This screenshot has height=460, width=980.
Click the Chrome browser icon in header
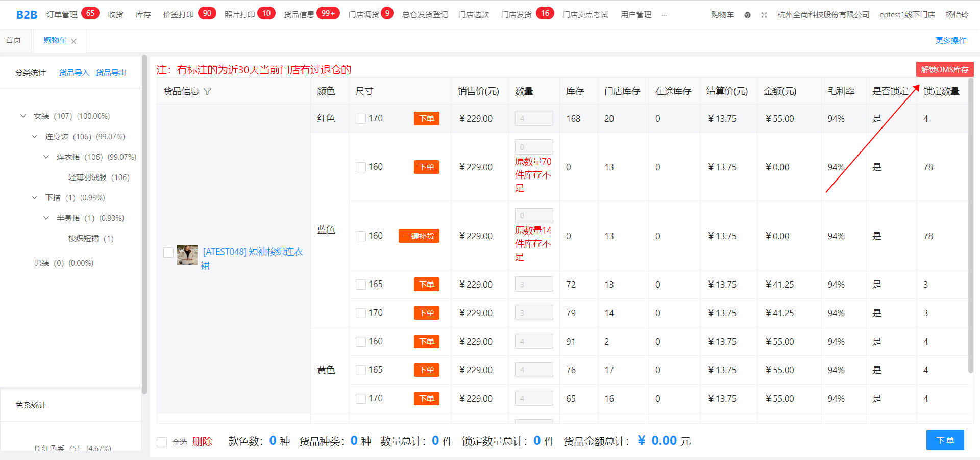tap(747, 15)
